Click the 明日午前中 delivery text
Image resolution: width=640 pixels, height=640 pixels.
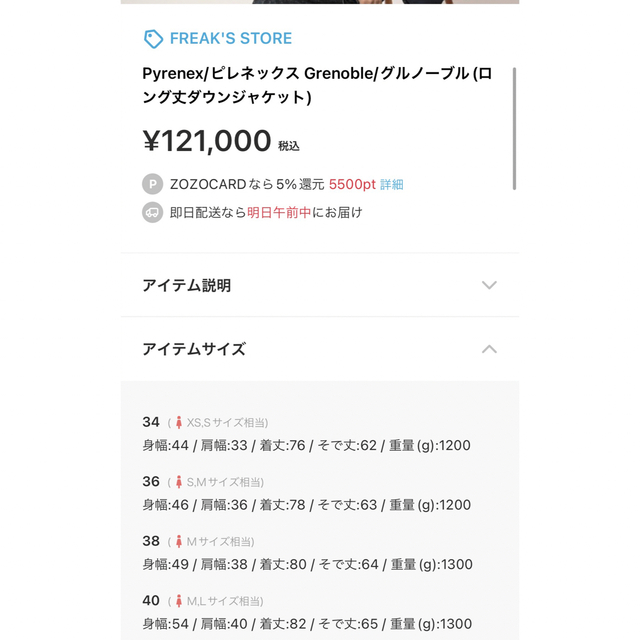[x=279, y=213]
